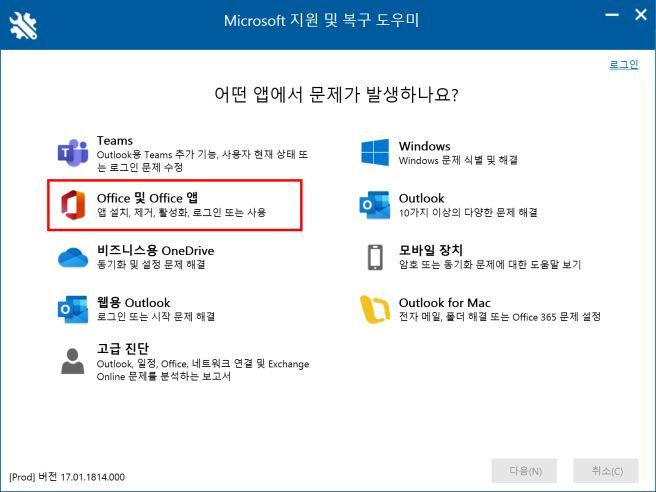Click the wrench tools icon in title bar
This screenshot has height=492, width=656.
point(23,25)
